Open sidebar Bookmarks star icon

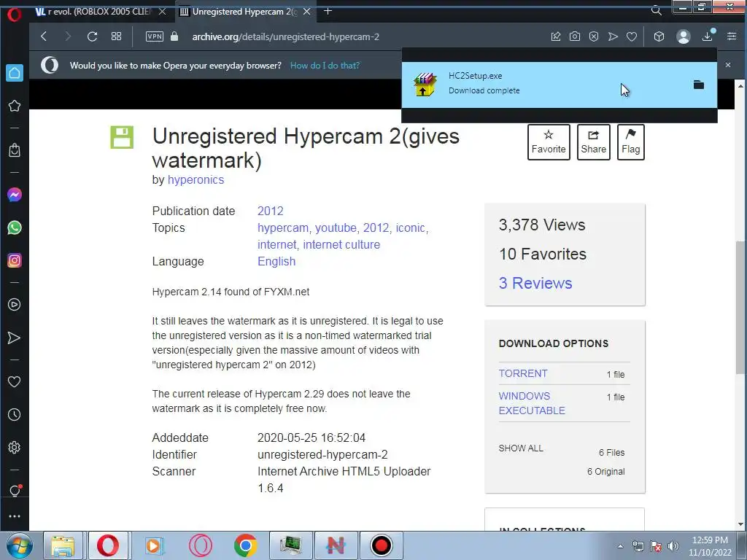[15, 106]
